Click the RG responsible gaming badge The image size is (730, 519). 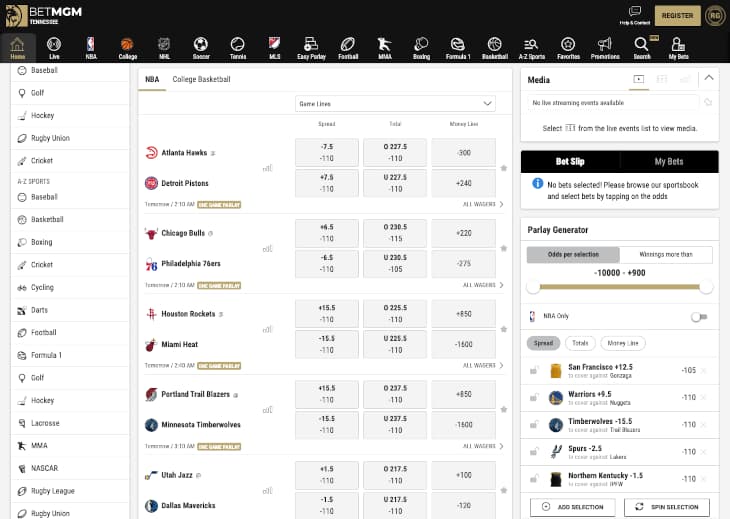point(715,16)
